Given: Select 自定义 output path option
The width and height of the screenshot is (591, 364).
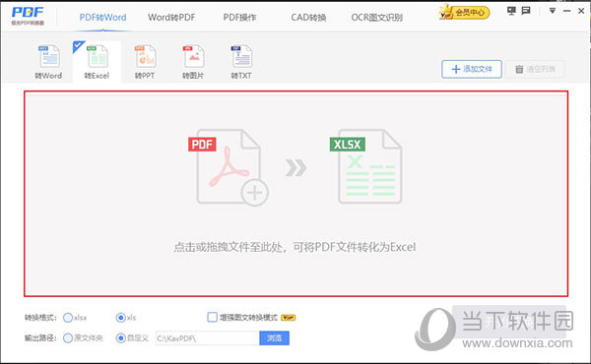Looking at the screenshot, I should (120, 338).
